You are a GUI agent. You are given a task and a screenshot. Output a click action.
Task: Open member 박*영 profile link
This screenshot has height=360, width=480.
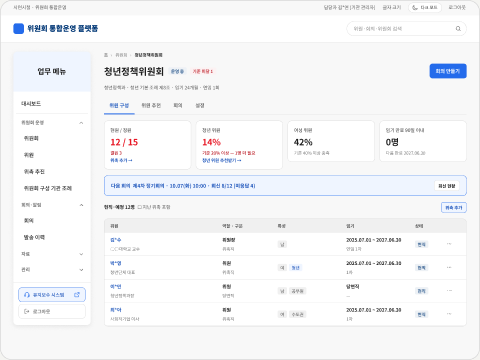pos(116,263)
